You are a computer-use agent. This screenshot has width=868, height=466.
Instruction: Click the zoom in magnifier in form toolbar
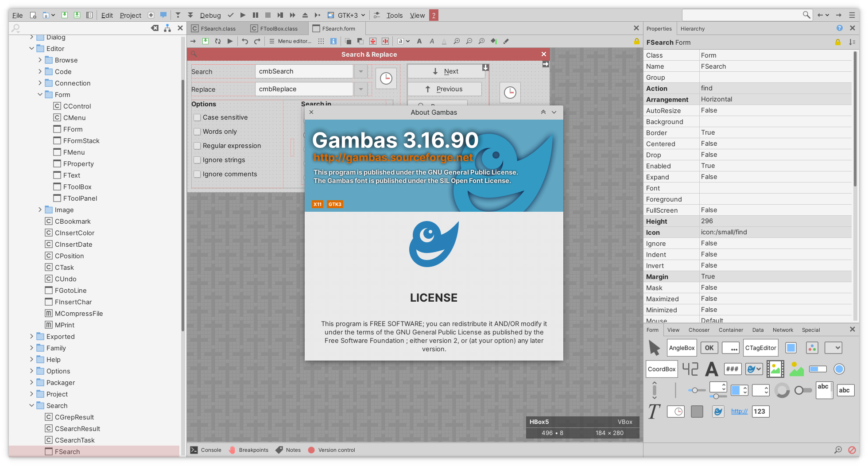coord(457,41)
